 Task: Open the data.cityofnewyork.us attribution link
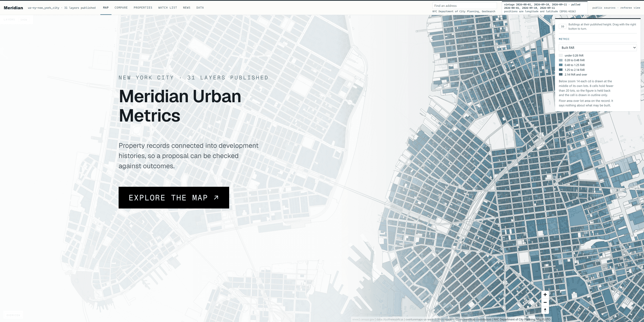390,319
